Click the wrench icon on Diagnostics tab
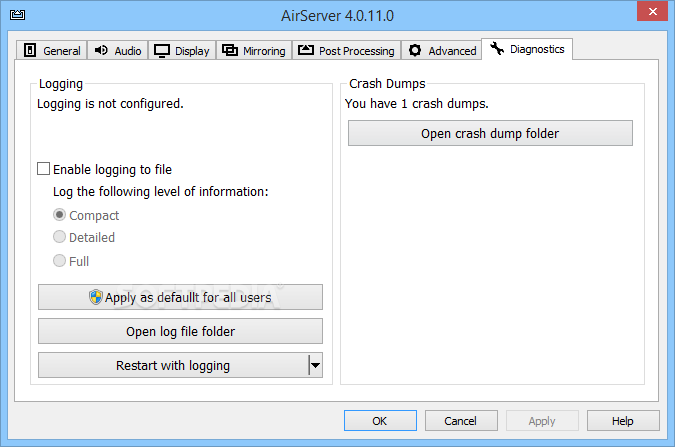This screenshot has width=675, height=447. (x=497, y=48)
